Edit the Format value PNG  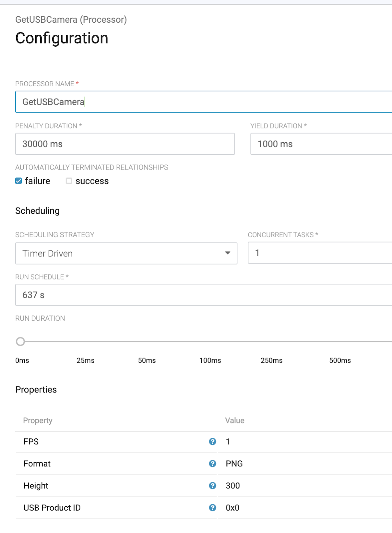point(234,464)
